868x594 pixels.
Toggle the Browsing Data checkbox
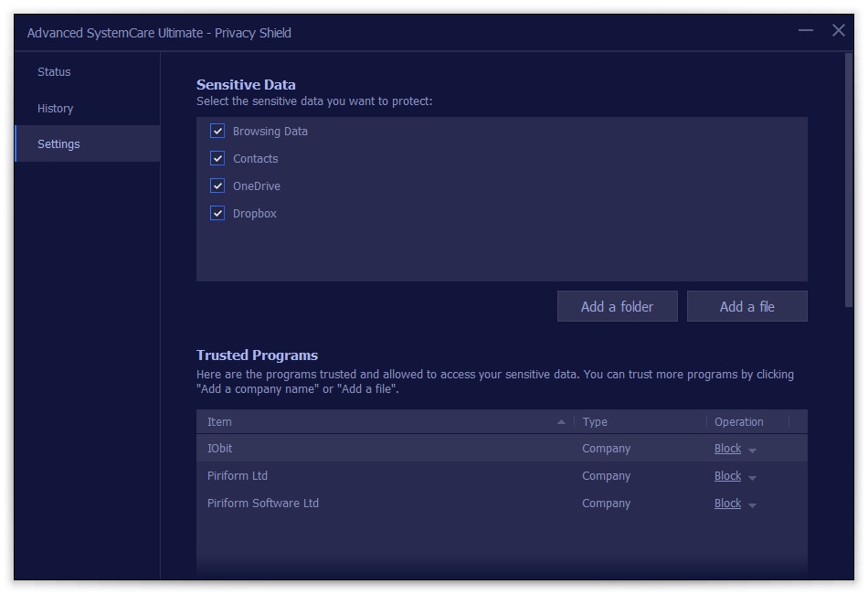pos(217,132)
